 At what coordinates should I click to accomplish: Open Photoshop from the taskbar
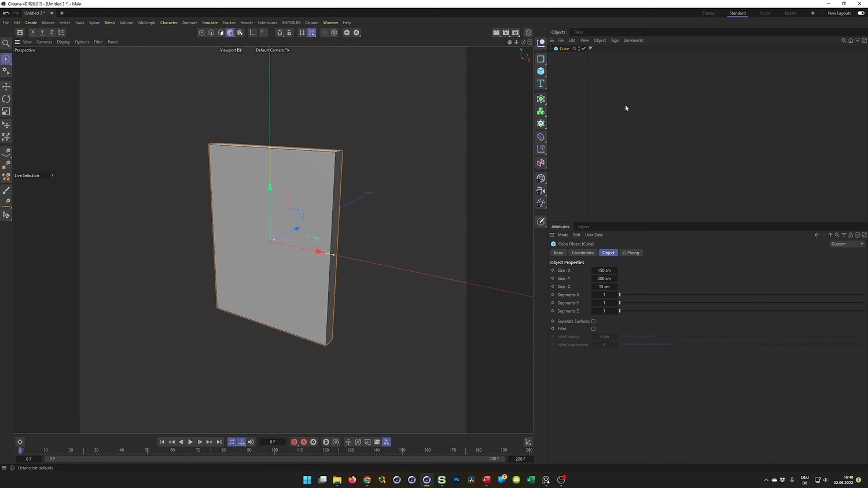point(457,480)
